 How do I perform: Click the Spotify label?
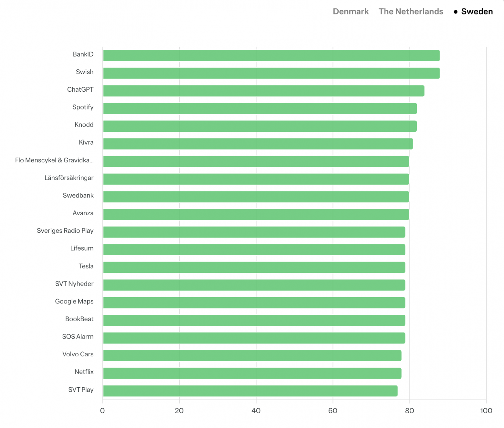(83, 107)
